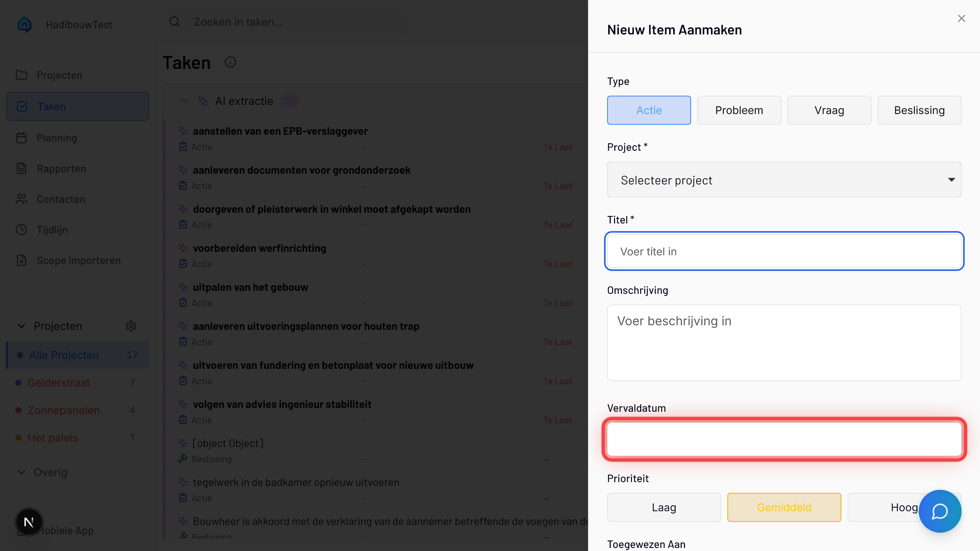Viewport: 980px width, 551px height.
Task: Open the Rapporten sidebar item
Action: [x=61, y=168]
